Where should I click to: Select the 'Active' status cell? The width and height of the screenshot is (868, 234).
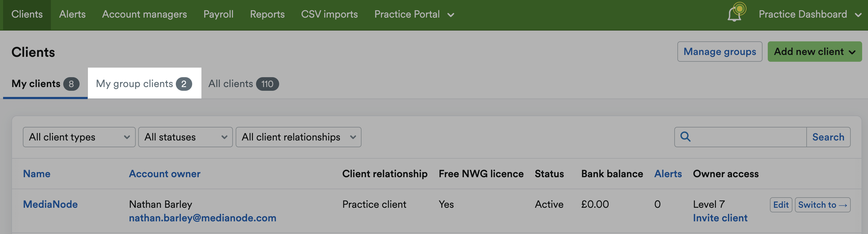pyautogui.click(x=549, y=204)
